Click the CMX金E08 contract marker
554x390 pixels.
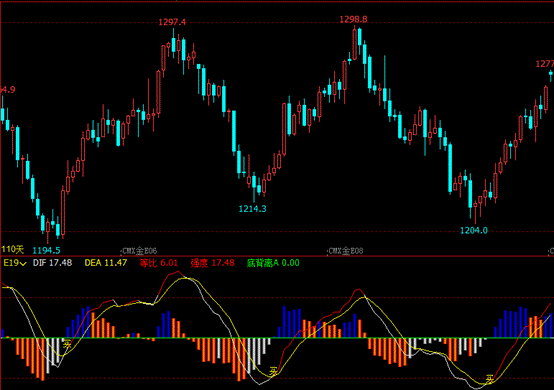(346, 251)
